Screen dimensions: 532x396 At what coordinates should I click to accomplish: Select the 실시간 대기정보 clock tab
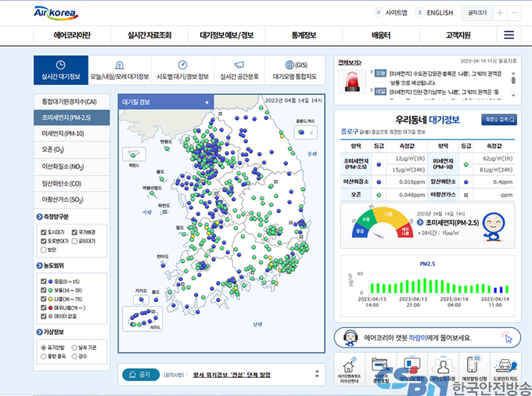pos(61,70)
